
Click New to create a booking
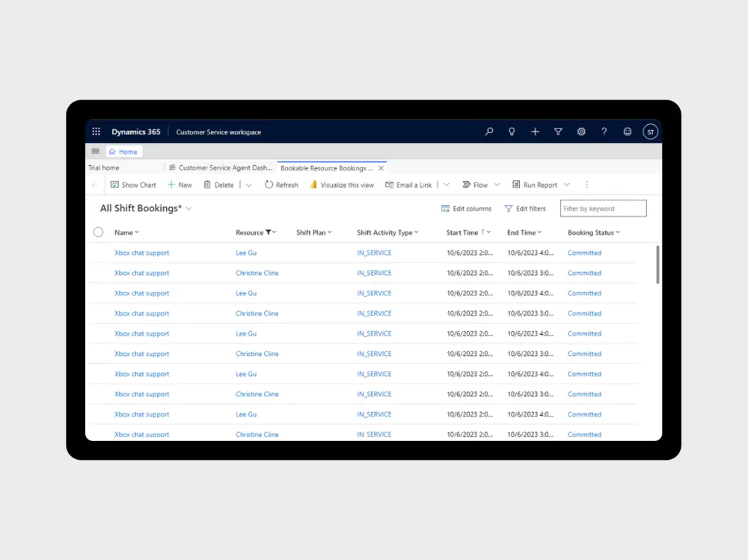[180, 185]
